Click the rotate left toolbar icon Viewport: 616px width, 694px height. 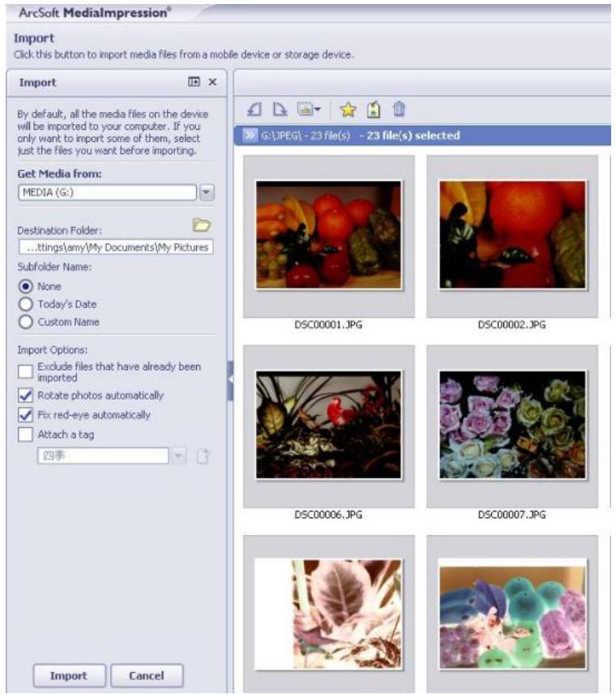click(254, 109)
